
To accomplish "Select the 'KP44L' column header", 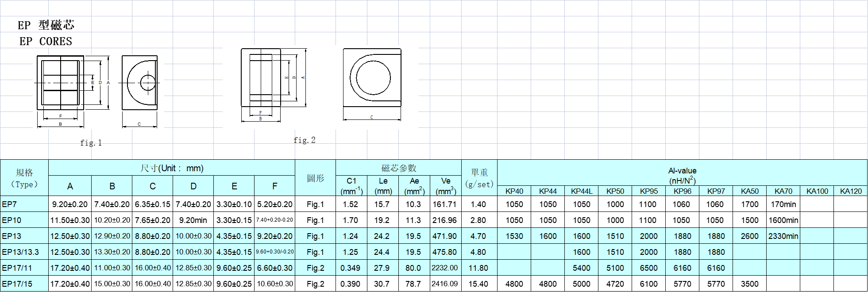I will (582, 191).
